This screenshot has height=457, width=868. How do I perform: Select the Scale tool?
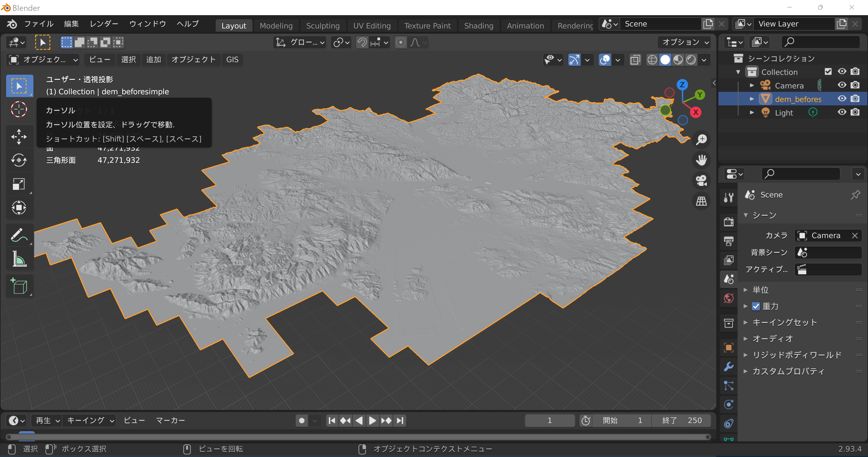tap(19, 184)
